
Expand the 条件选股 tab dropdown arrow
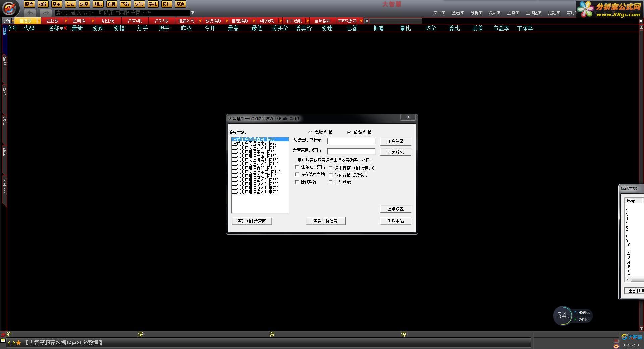[307, 21]
